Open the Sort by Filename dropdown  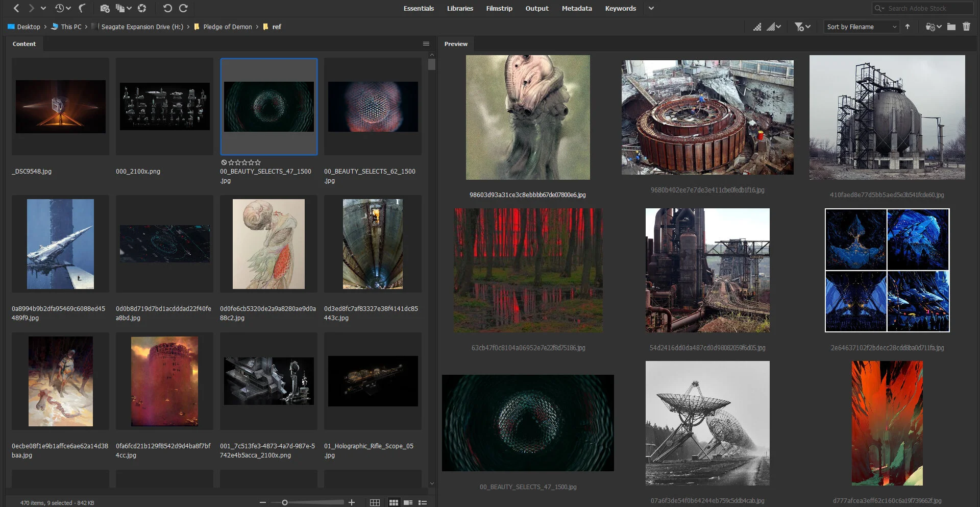[861, 27]
